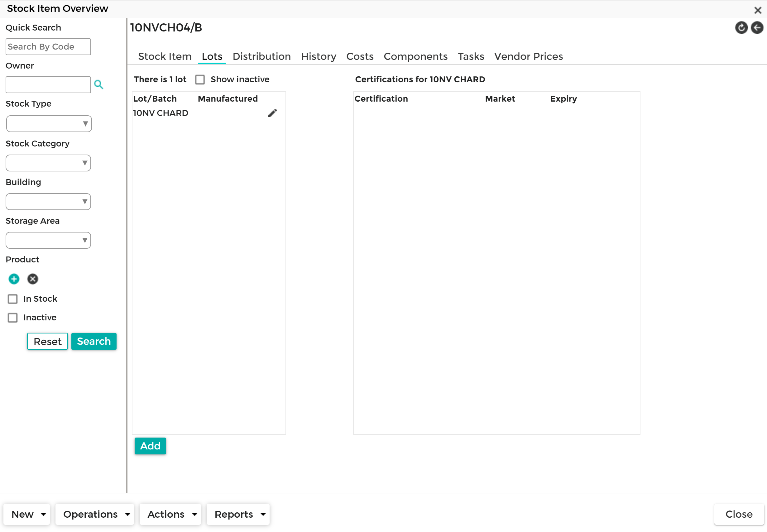Image resolution: width=767 pixels, height=532 pixels.
Task: Open the New dropdown menu
Action: (27, 514)
